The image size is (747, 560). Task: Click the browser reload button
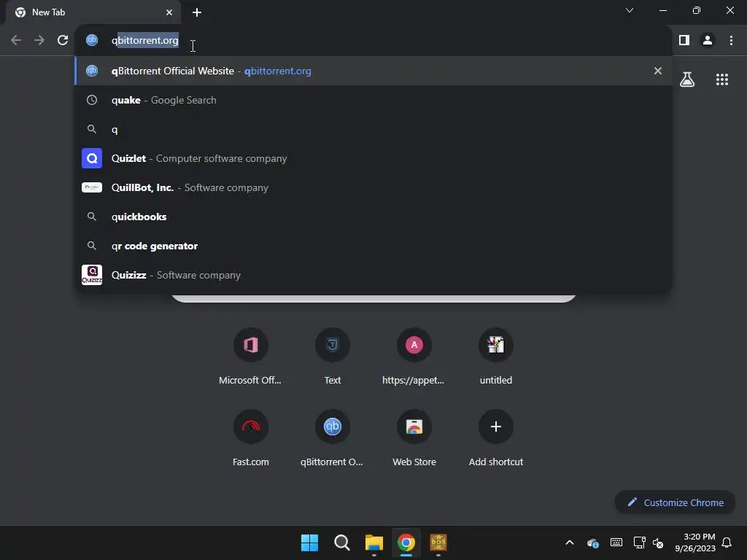pyautogui.click(x=63, y=41)
